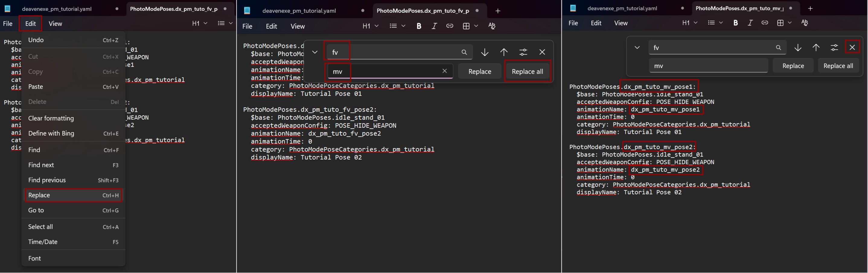Click clear formatting icon in the rightmost window
The image size is (868, 273).
(805, 23)
